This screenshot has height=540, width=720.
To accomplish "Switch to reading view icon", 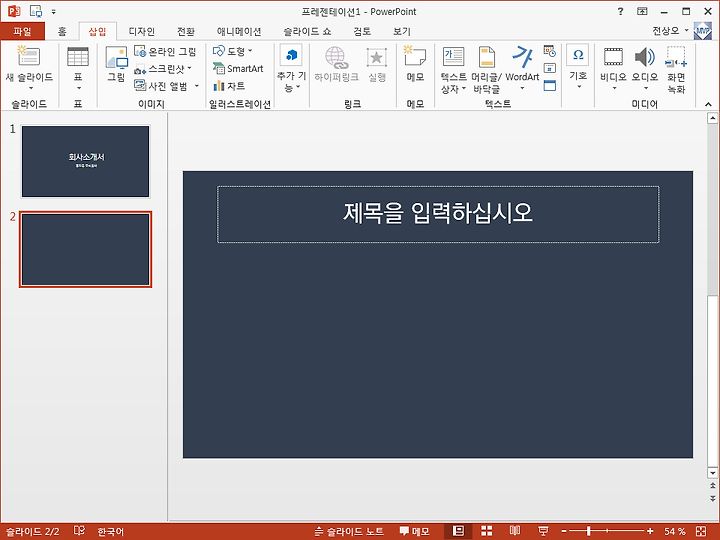I will point(515,531).
